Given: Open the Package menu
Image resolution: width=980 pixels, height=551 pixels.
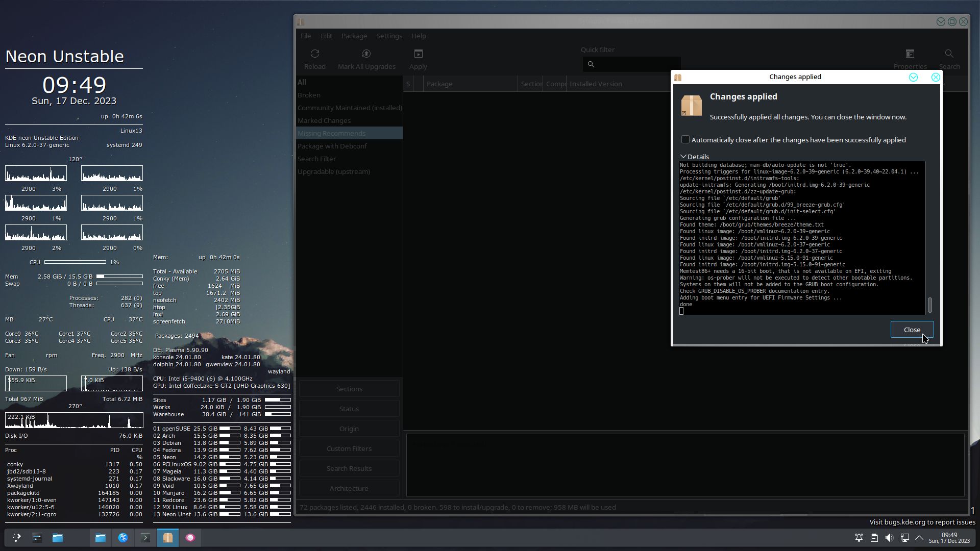Looking at the screenshot, I should [x=354, y=36].
